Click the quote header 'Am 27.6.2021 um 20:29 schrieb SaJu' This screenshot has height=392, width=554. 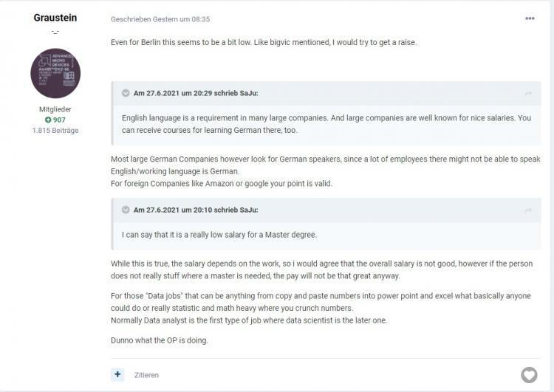[x=196, y=93]
